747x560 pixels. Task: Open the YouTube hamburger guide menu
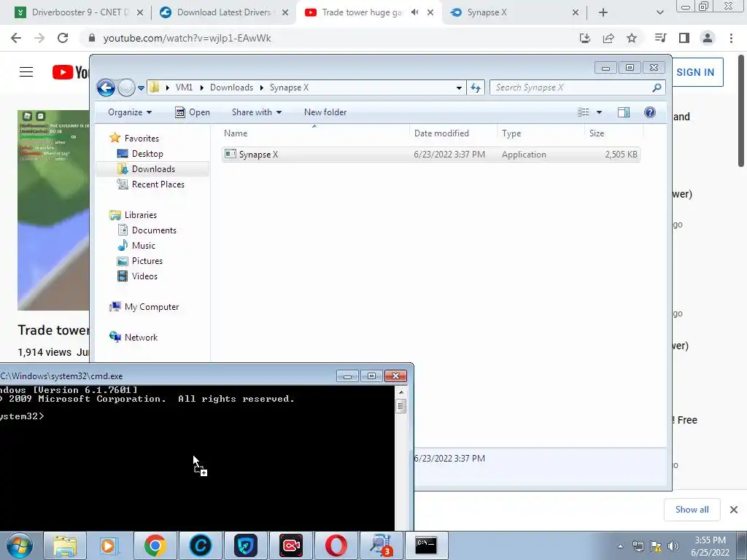[26, 72]
